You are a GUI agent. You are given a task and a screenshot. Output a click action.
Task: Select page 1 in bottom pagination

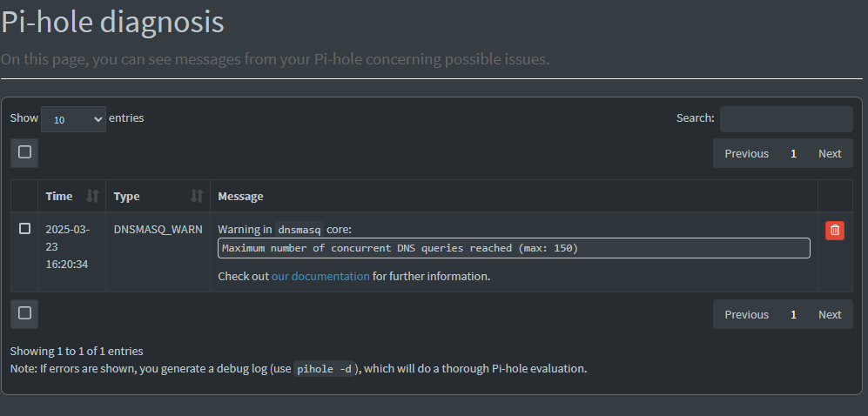coord(793,314)
